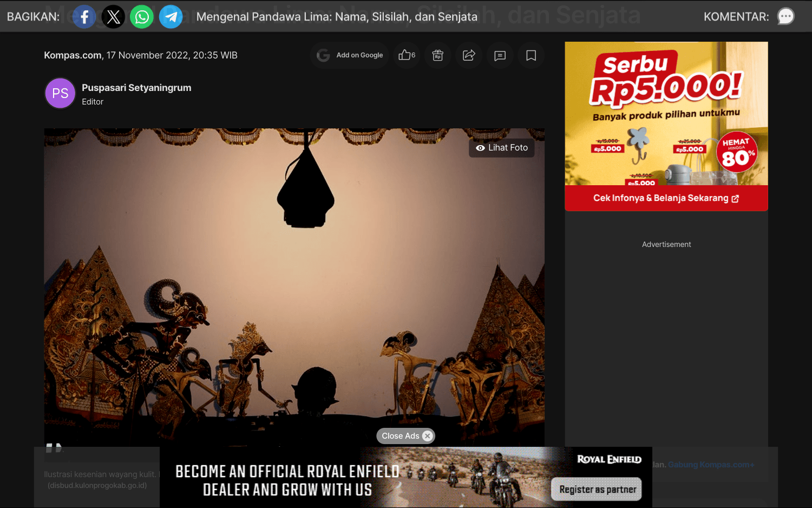Close the bottom banner ad
This screenshot has height=508, width=812.
tap(406, 436)
